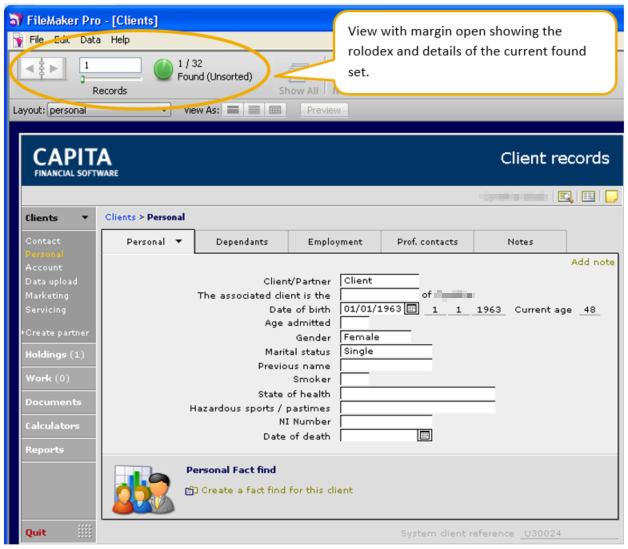Click the Personal Fact find people illustration

tap(143, 489)
